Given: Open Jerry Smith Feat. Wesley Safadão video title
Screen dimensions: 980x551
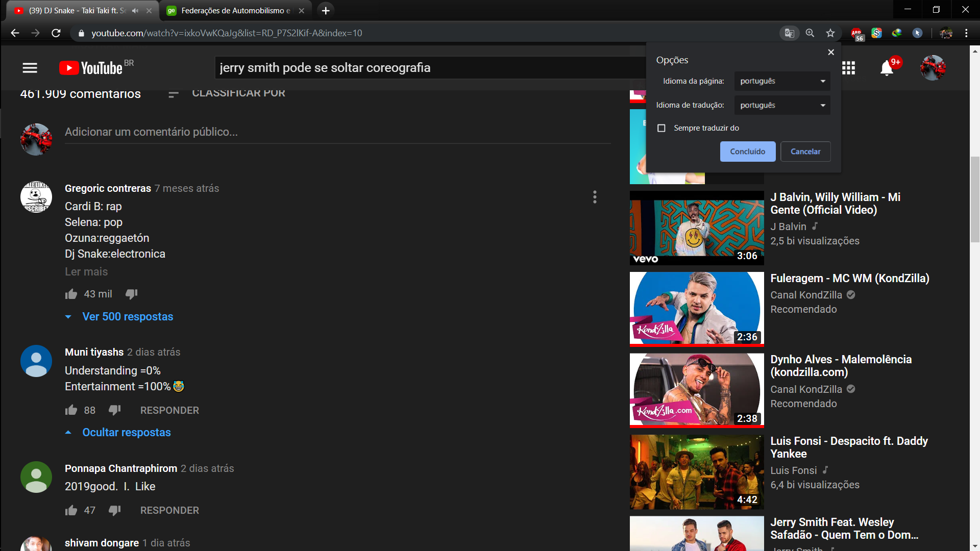Looking at the screenshot, I should coord(844,529).
